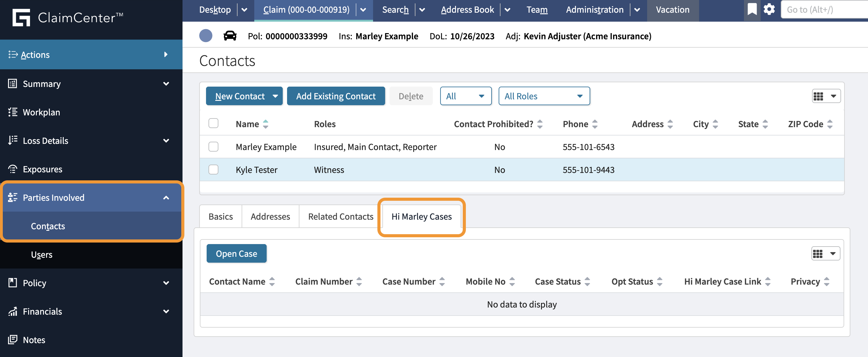Click the Add Existing Contact button
868x357 pixels.
pos(336,96)
